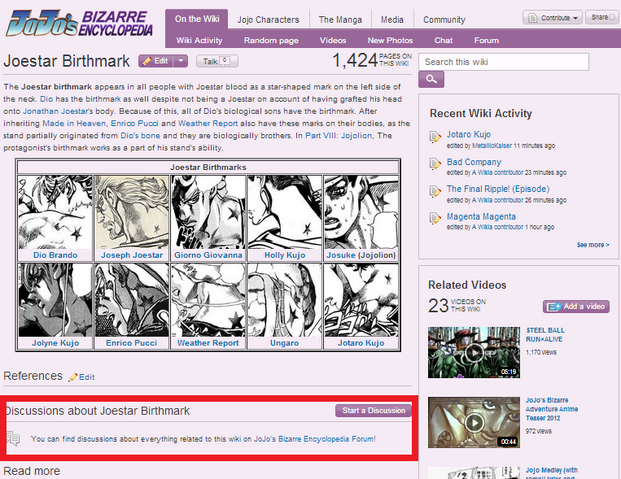621x479 pixels.
Task: Open the Joseph Joestar birthmark image
Action: [132, 213]
